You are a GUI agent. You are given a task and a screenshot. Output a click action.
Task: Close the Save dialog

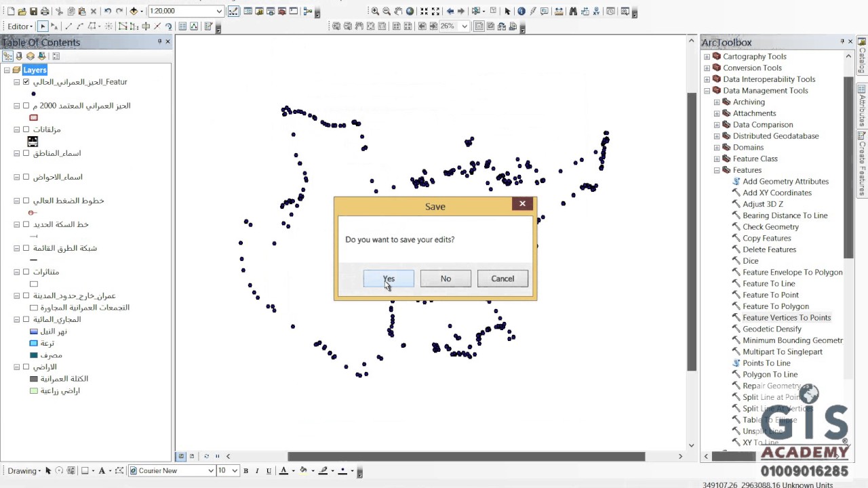522,203
